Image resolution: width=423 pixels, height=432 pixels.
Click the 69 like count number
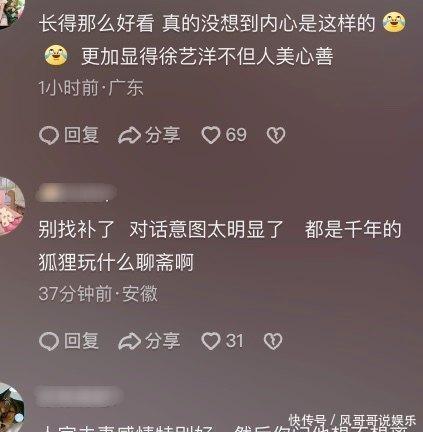tap(236, 135)
